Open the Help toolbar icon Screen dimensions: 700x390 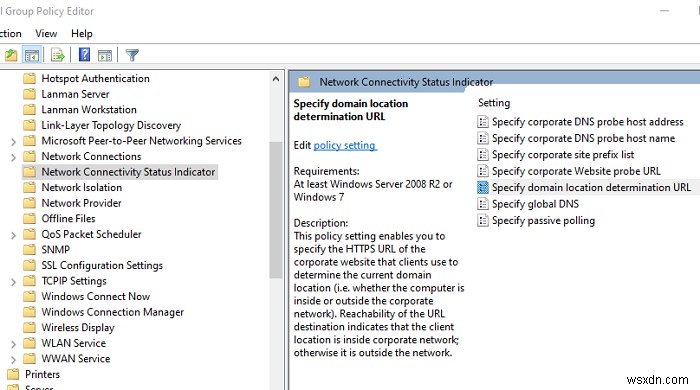[x=84, y=55]
